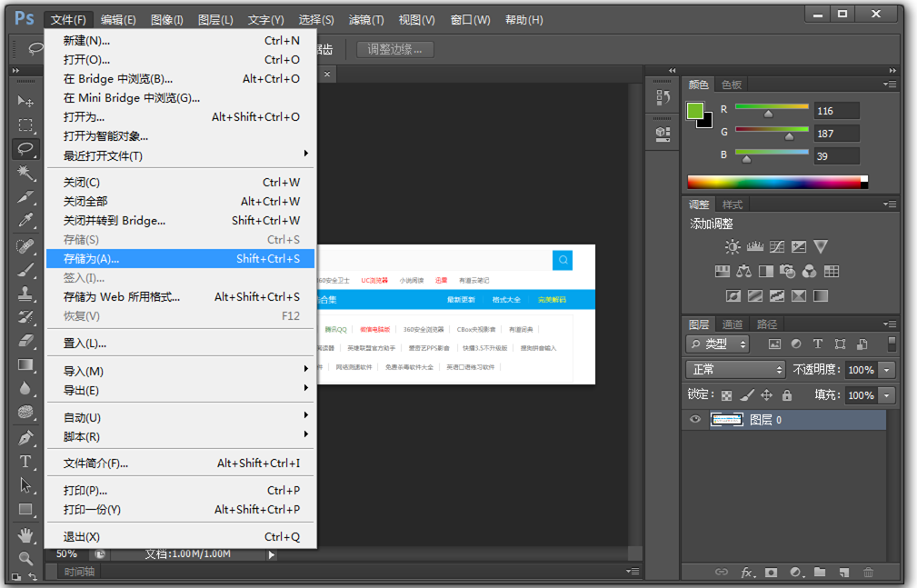Click the Color Balance adjustment icon
Viewport: 917px width, 588px height.
tap(744, 271)
